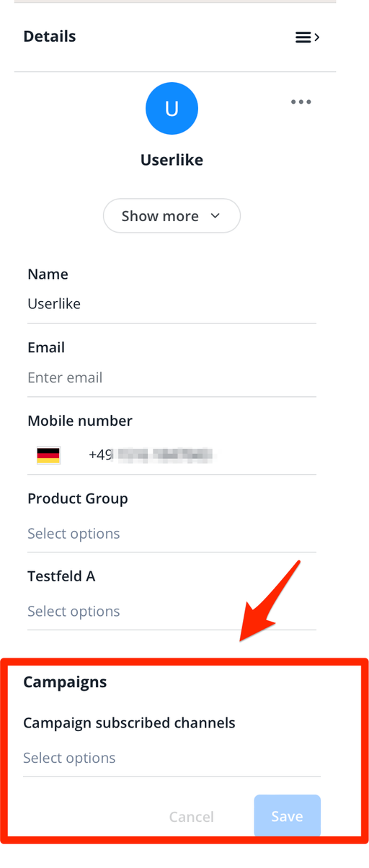369x868 pixels.
Task: Focus the Name field containing Userlike
Action: point(172,304)
